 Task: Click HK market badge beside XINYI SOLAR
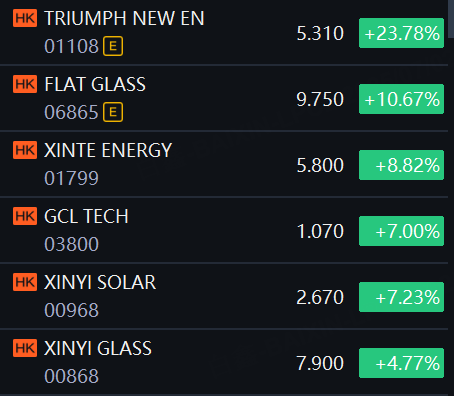click(x=25, y=282)
